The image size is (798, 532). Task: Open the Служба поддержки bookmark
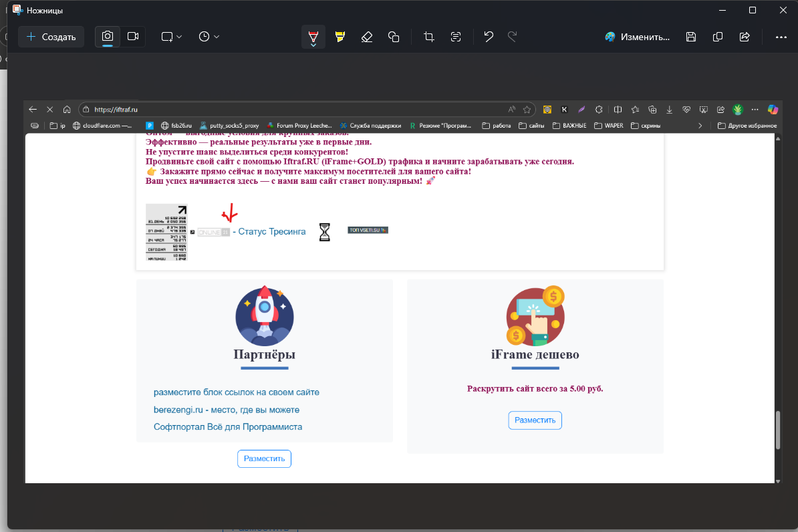[370, 126]
